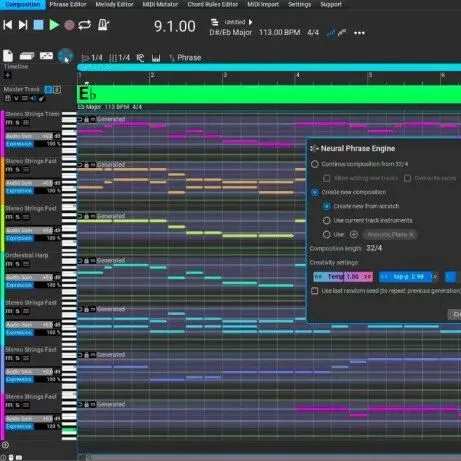
Task: Check the Overwrite notes box
Action: (x=407, y=178)
